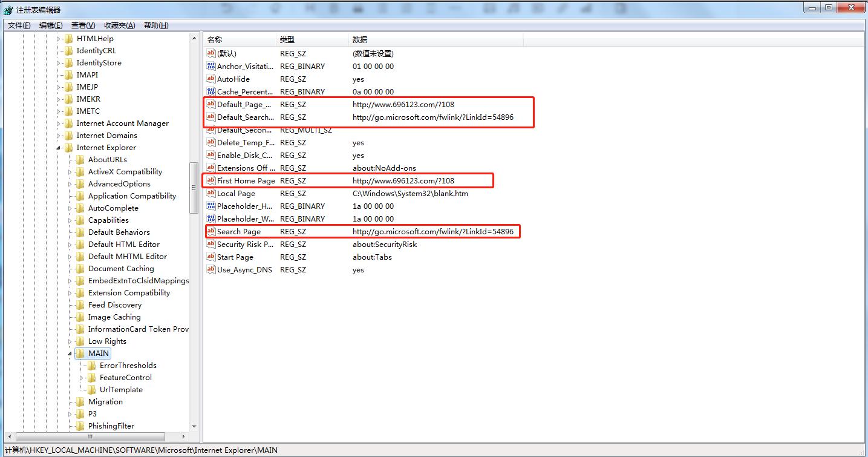Sort values by the 名称 column header
The image size is (868, 457).
click(x=240, y=39)
